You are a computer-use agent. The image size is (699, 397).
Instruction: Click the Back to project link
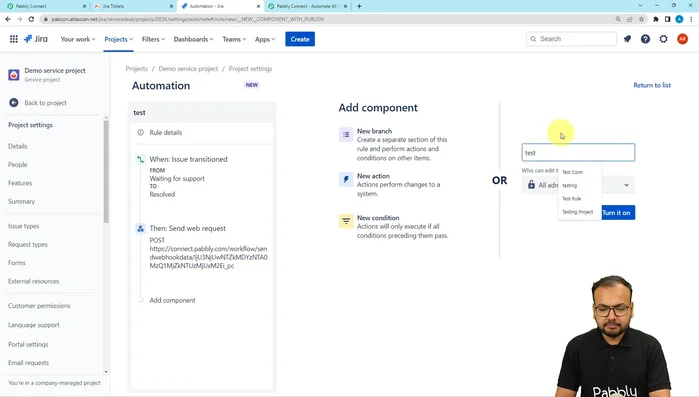tap(45, 103)
